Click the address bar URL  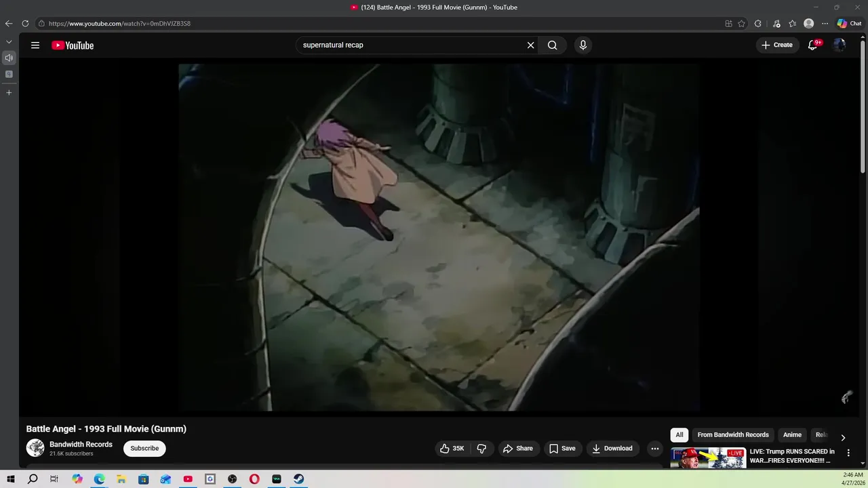[119, 24]
